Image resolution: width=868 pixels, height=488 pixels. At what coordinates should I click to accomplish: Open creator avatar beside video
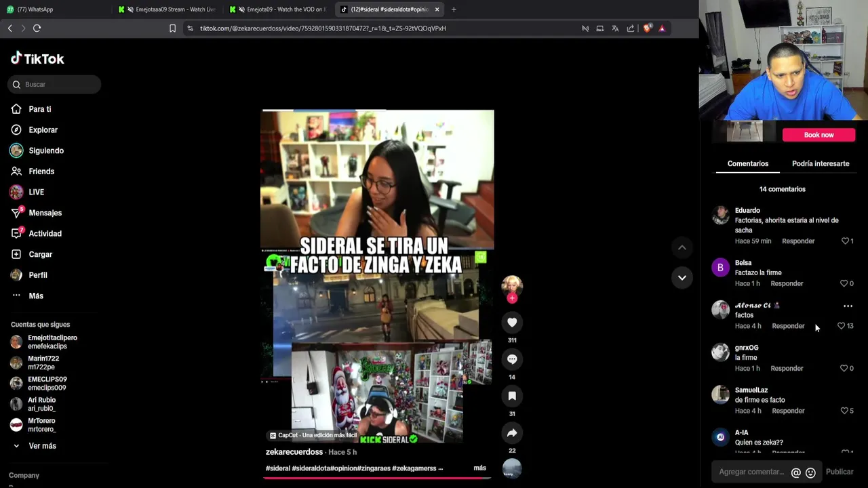pos(512,285)
